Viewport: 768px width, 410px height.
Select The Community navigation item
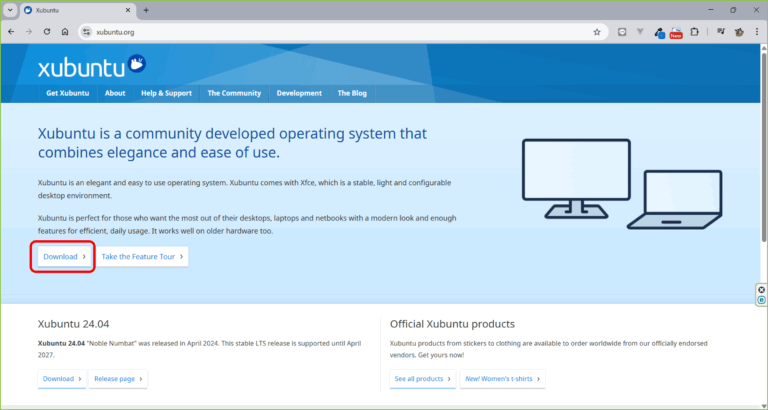234,93
